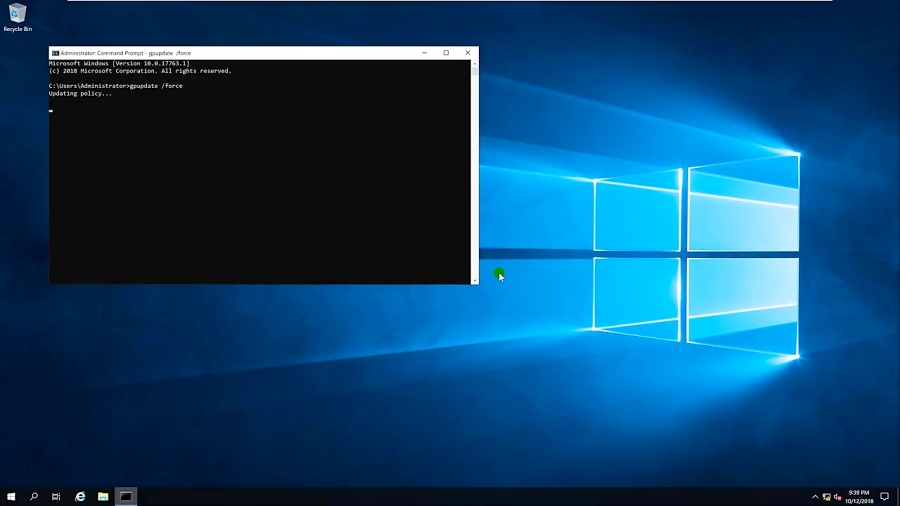
Task: Click the 'Updating policy...' output line
Action: pyautogui.click(x=80, y=94)
